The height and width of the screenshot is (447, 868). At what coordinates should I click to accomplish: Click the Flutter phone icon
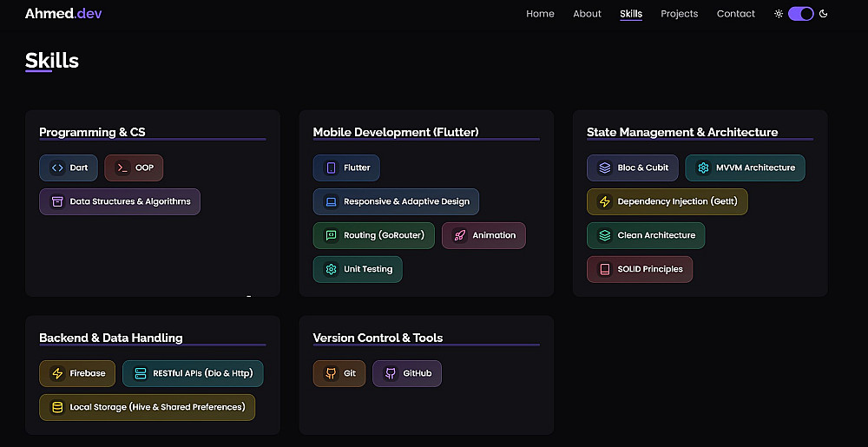click(331, 168)
